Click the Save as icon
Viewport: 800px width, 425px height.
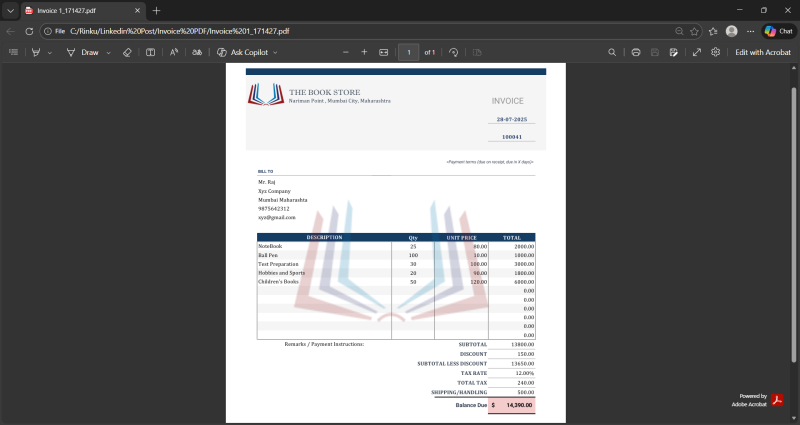pyautogui.click(x=674, y=52)
